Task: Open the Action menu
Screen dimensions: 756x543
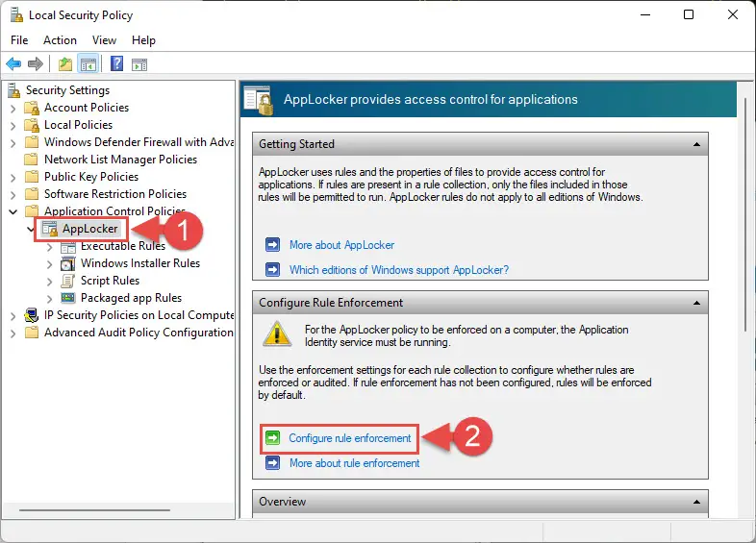Action: pyautogui.click(x=60, y=40)
